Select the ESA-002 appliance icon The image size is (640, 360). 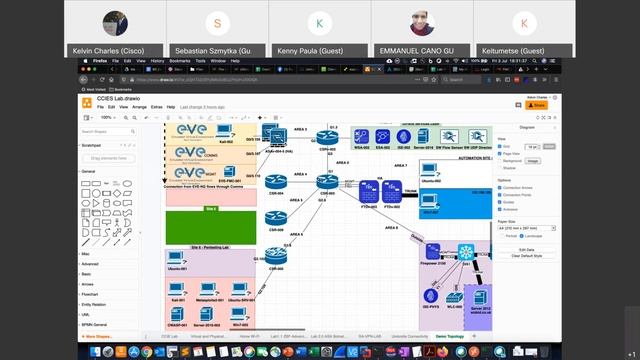pyautogui.click(x=382, y=136)
